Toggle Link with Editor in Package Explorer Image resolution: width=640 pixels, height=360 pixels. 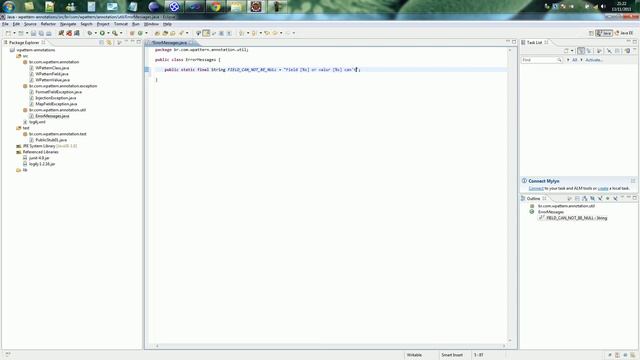[109, 42]
